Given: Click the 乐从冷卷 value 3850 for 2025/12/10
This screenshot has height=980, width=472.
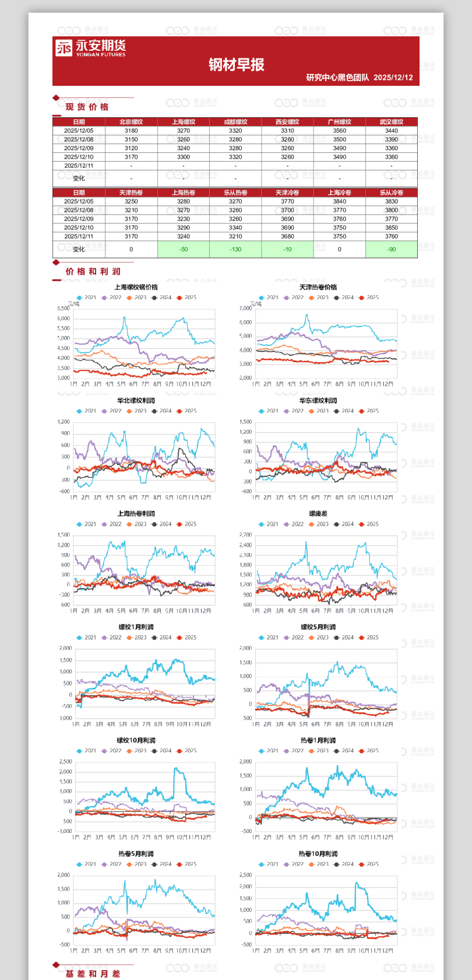Looking at the screenshot, I should 392,228.
